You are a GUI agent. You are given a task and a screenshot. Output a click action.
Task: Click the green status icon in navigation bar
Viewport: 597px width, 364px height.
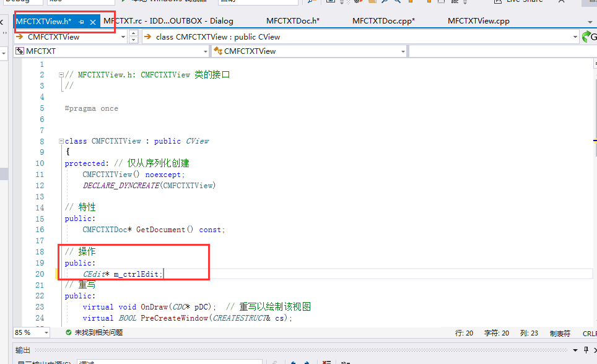(586, 36)
